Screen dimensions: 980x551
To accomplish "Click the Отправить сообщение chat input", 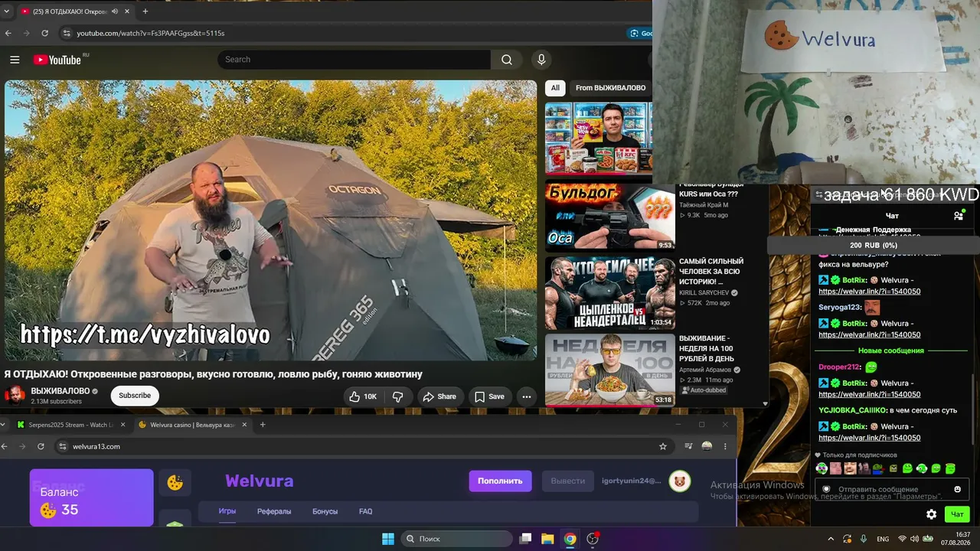I will point(890,489).
